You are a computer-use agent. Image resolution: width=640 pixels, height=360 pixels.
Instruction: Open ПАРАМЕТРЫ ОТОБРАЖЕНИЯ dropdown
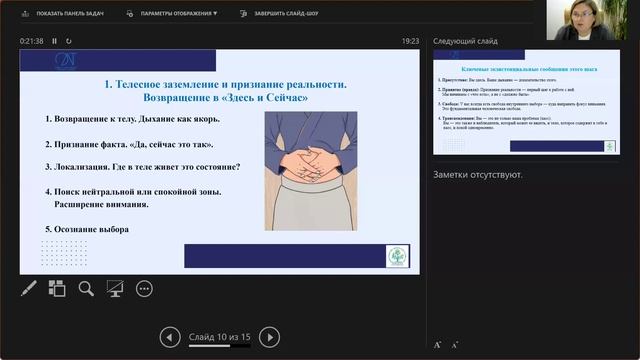(172, 13)
